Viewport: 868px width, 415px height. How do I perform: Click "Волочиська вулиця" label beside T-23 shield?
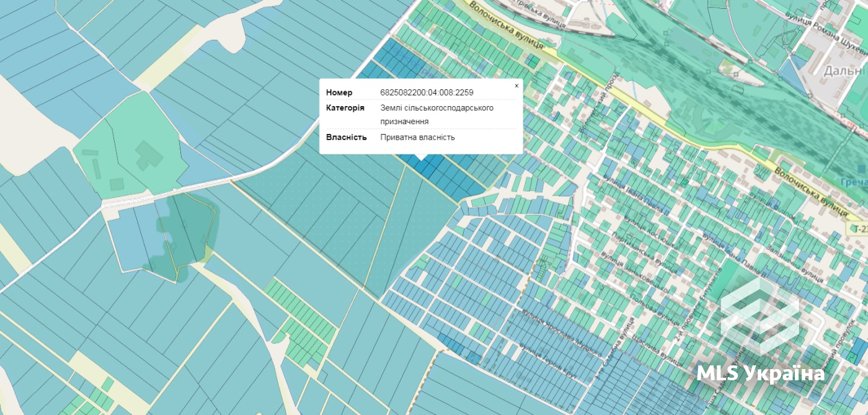click(810, 191)
